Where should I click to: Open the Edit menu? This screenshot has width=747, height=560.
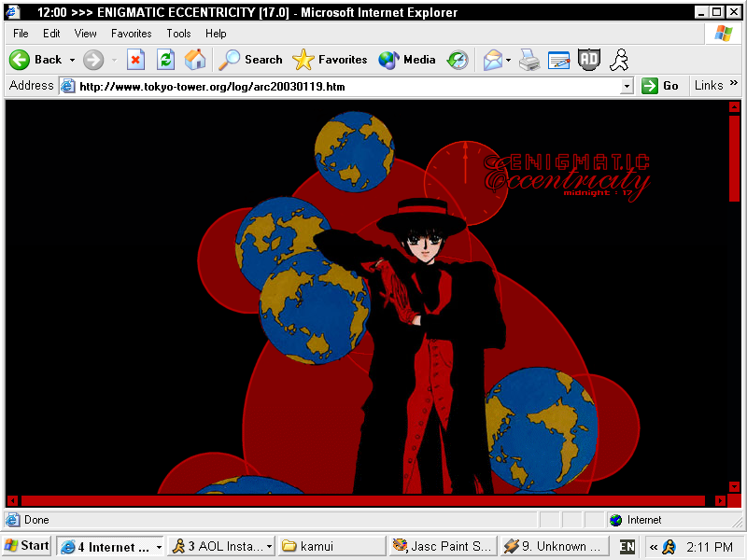51,34
